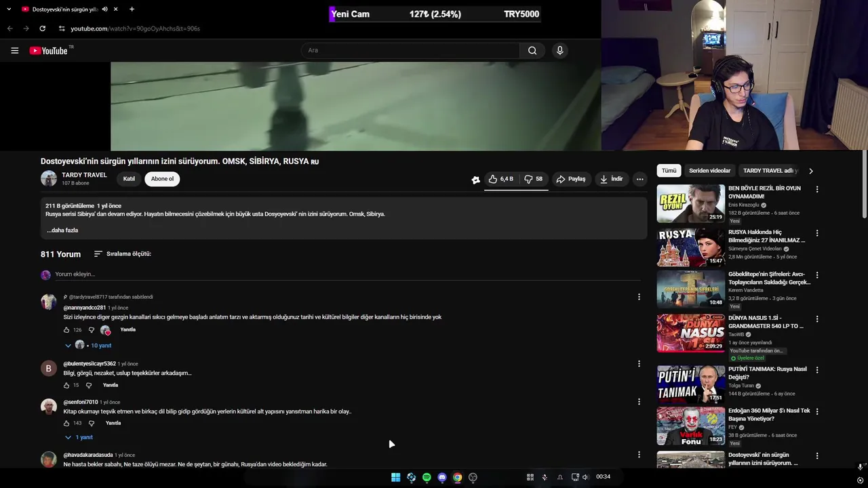The height and width of the screenshot is (488, 868).
Task: Focus the Yorum ekleyin comment field
Action: click(x=347, y=274)
